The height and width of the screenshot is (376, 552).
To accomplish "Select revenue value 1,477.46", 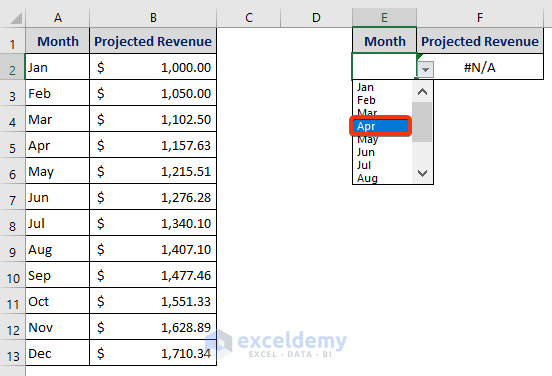I will point(153,275).
